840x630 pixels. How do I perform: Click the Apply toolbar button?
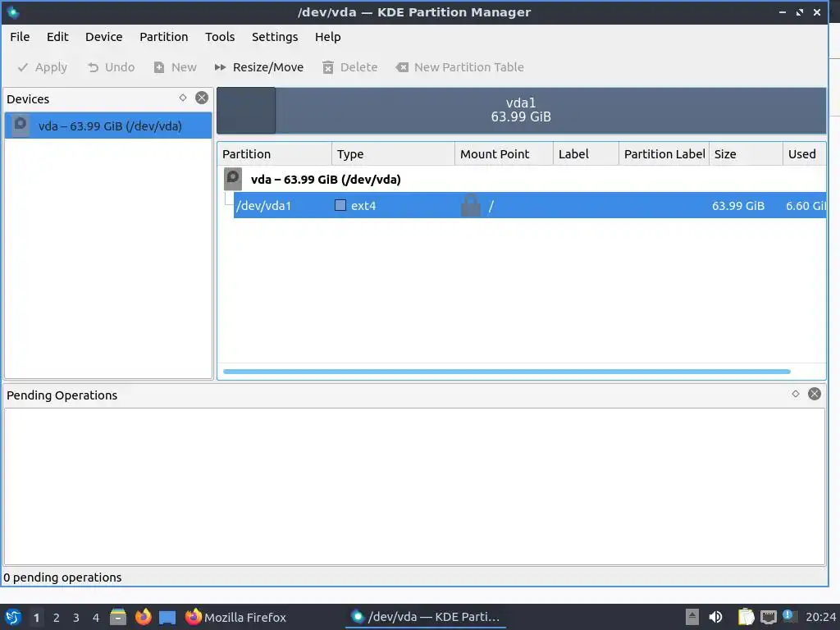tap(43, 67)
